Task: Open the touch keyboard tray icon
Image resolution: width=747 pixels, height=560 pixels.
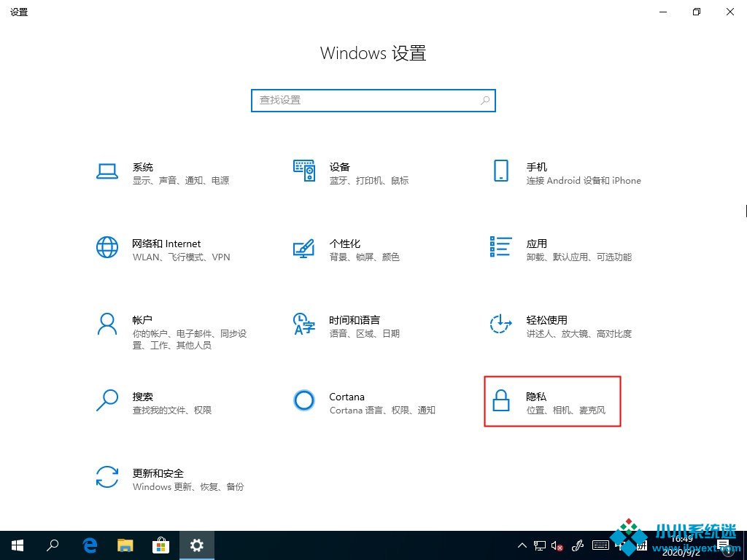Action: [x=600, y=545]
